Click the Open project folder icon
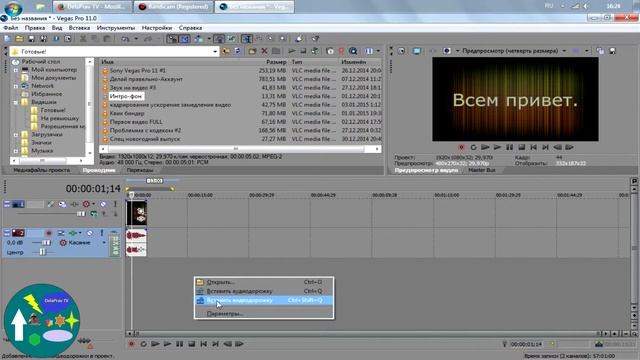640x360 pixels. (19, 39)
